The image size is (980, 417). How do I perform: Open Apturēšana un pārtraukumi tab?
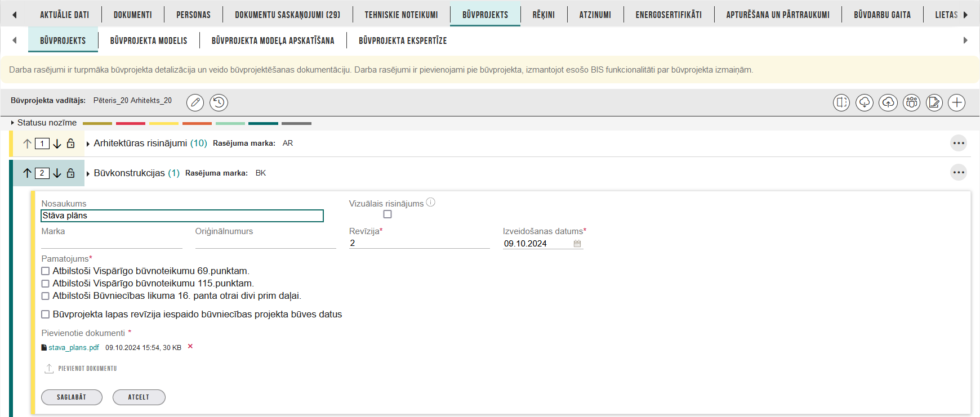click(778, 15)
